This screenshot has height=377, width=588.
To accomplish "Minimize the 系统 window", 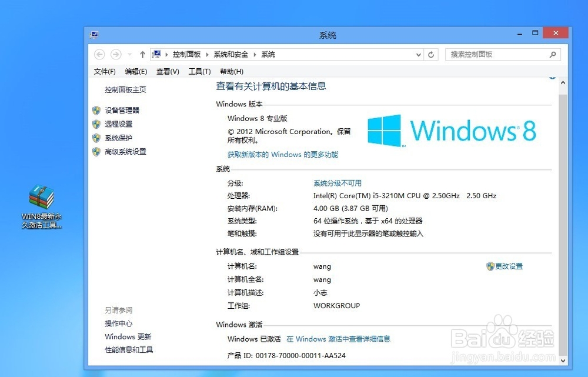I will coord(520,34).
